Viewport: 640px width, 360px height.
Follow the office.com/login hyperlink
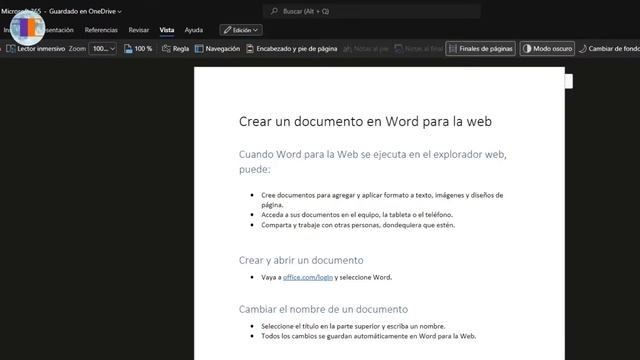(x=308, y=277)
